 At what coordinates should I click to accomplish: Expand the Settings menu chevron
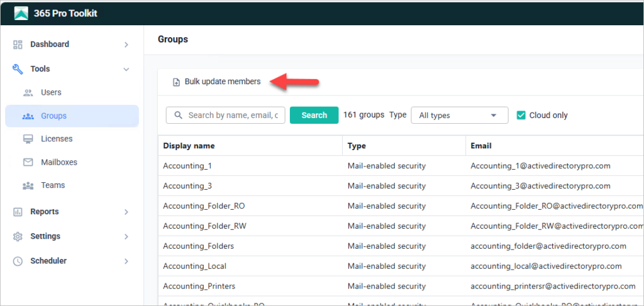coord(126,237)
